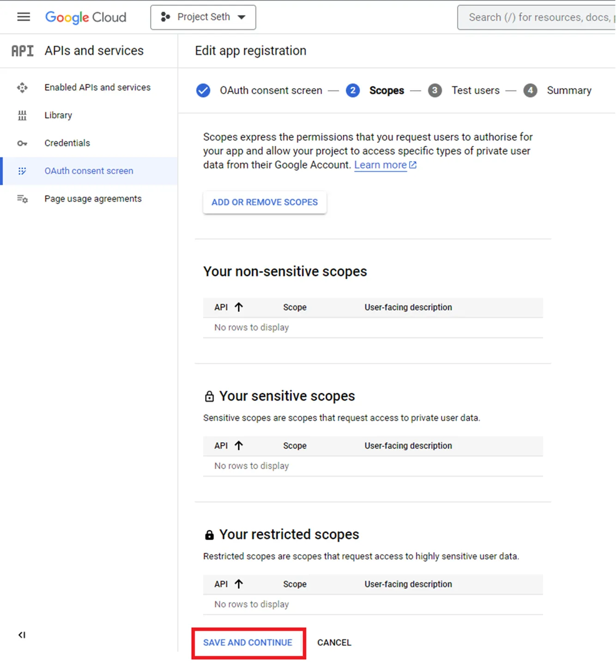The width and height of the screenshot is (616, 672).
Task: Click the API icon beside APIs and services
Action: click(23, 51)
